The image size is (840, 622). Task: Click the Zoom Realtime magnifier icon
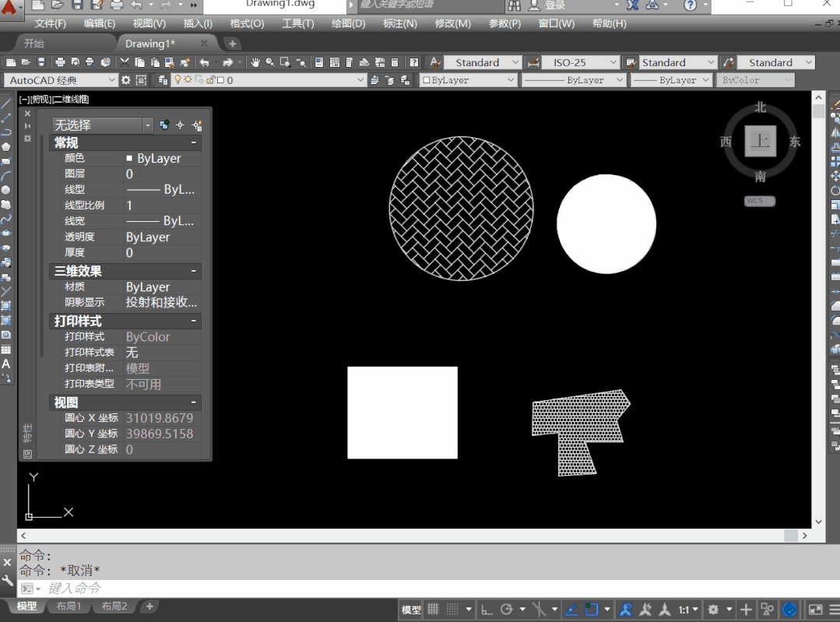click(x=270, y=63)
